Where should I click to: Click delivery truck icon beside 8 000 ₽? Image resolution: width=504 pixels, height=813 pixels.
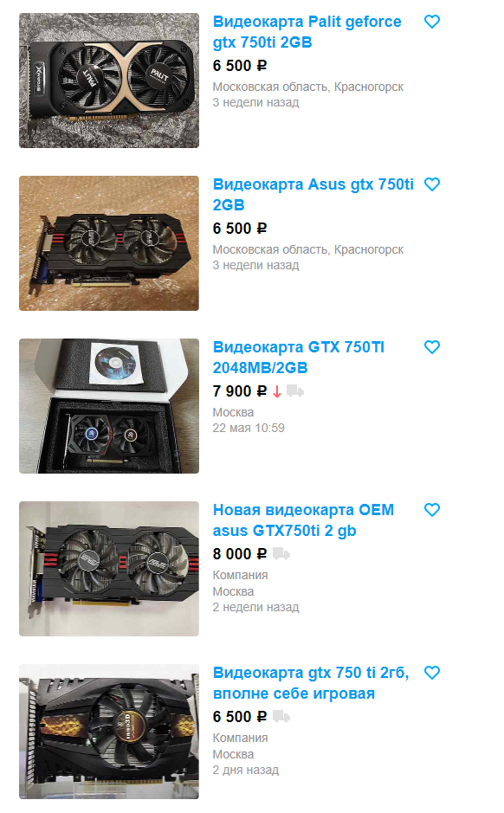[x=281, y=554]
